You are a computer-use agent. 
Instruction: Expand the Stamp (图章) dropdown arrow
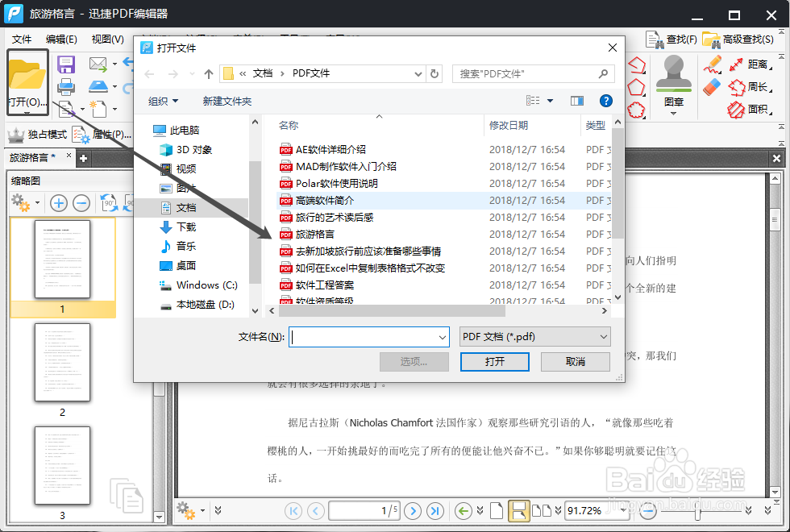674,114
